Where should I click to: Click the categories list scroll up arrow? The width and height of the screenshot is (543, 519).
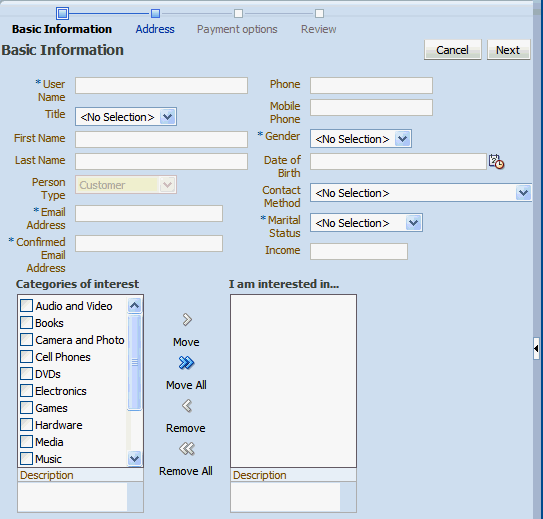135,305
